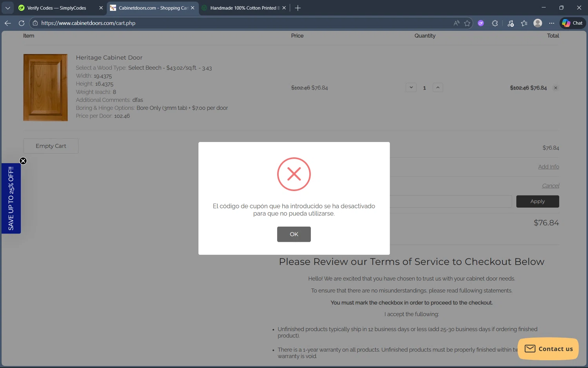Increase quantity with the up chevron
The height and width of the screenshot is (368, 588).
tap(438, 87)
